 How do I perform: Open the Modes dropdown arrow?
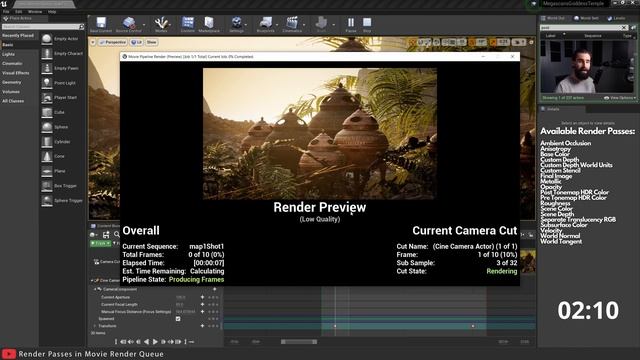[x=171, y=25]
